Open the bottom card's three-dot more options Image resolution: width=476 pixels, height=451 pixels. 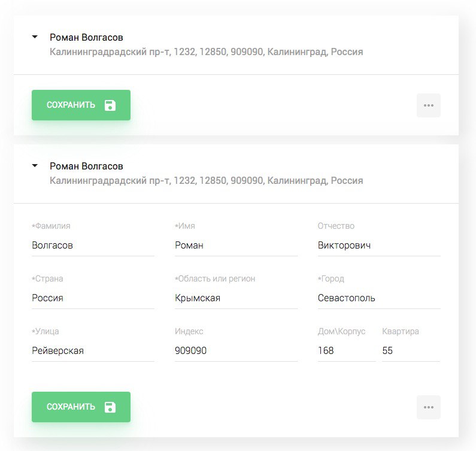click(428, 407)
